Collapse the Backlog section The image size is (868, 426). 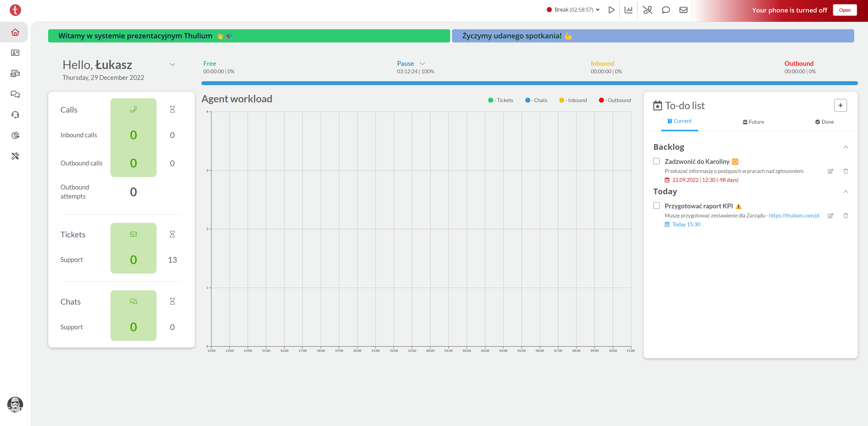pos(845,147)
